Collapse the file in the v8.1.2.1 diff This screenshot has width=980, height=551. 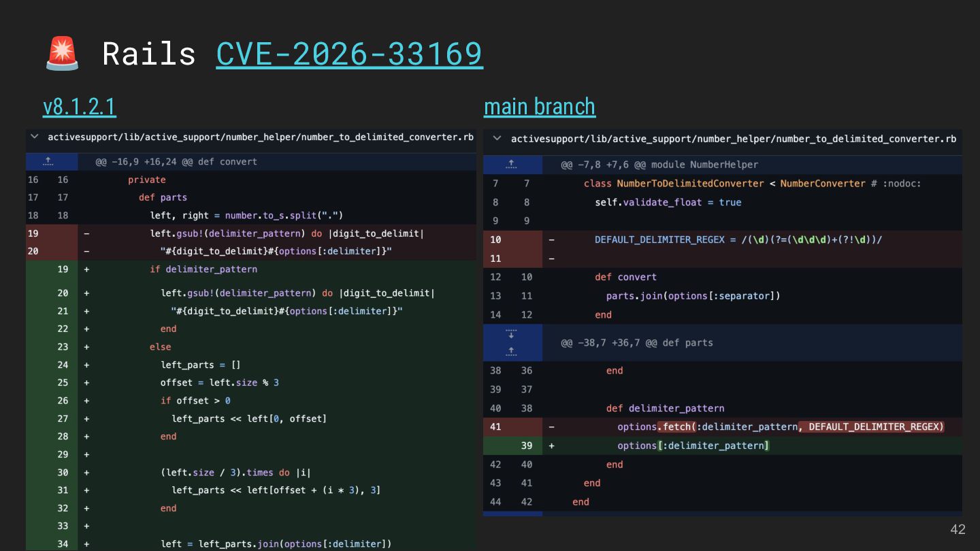(35, 137)
